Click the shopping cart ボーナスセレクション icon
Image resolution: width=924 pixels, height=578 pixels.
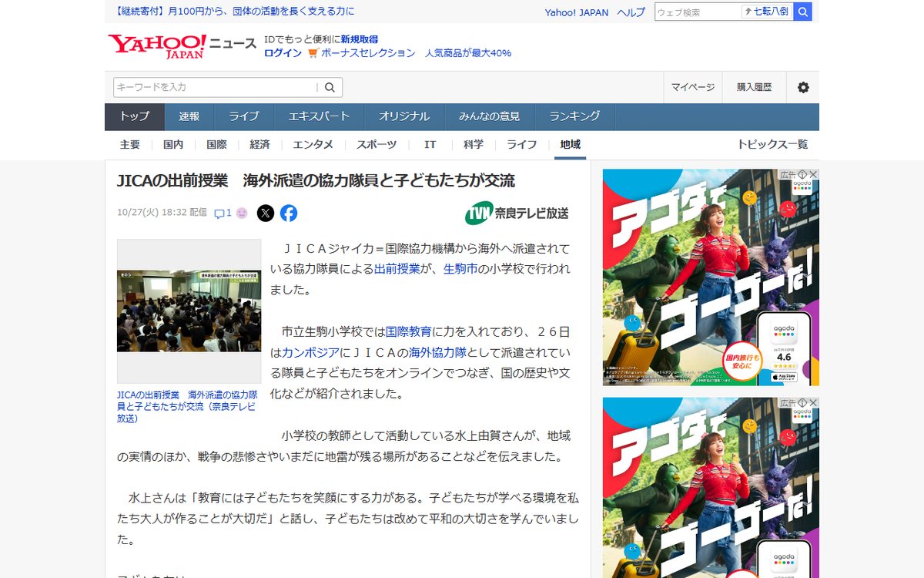(313, 53)
